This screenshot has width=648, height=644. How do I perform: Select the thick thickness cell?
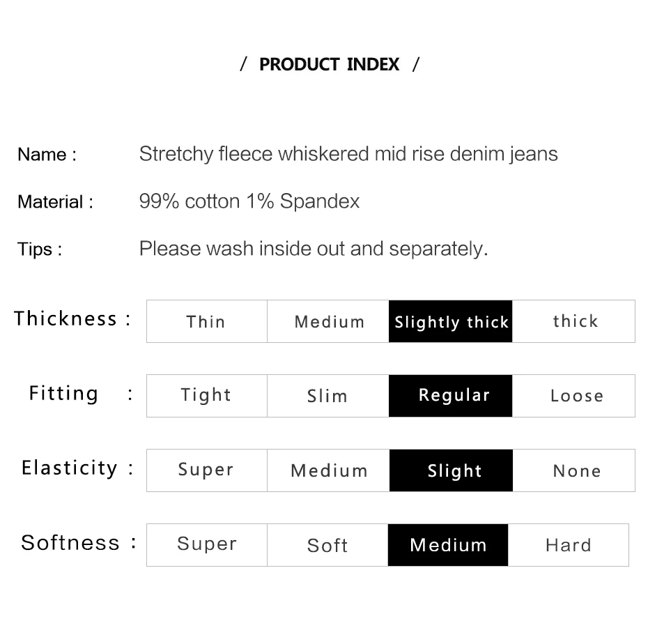coord(574,321)
